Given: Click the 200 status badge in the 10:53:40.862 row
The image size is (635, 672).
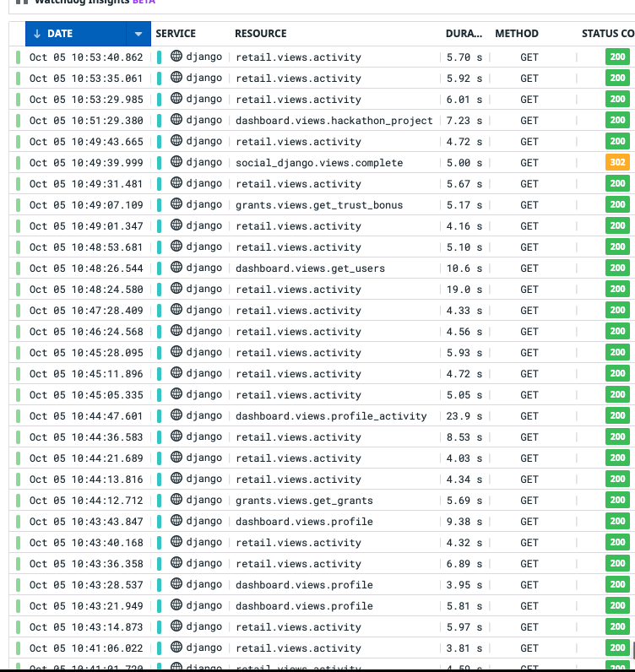Looking at the screenshot, I should 617,57.
